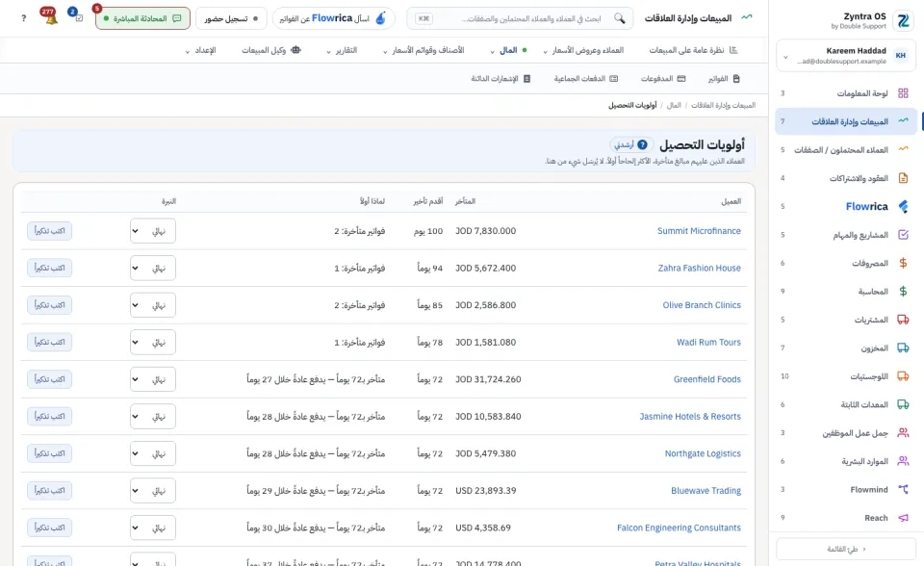924x566 pixels.
Task: Open tone dropdown for Greenfield Foods
Action: (153, 379)
